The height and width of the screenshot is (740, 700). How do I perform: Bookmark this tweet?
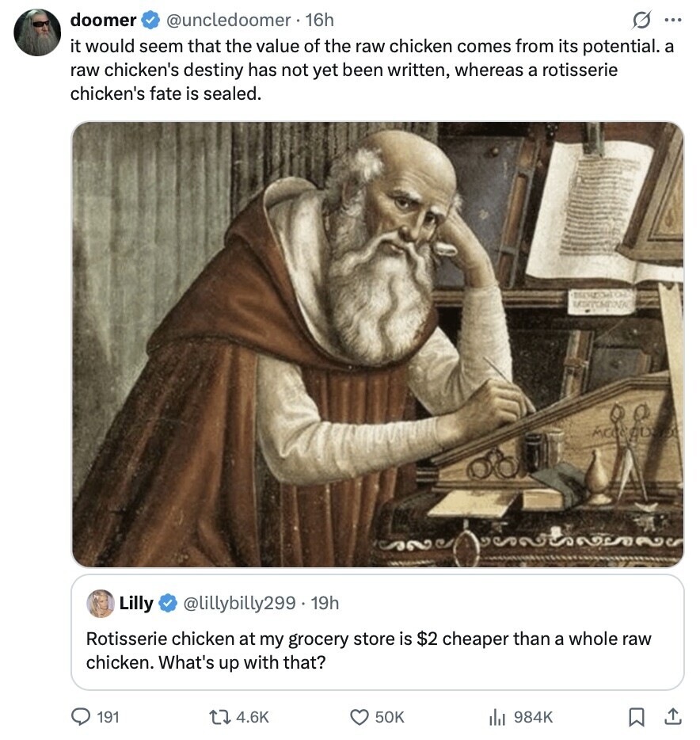[x=636, y=716]
